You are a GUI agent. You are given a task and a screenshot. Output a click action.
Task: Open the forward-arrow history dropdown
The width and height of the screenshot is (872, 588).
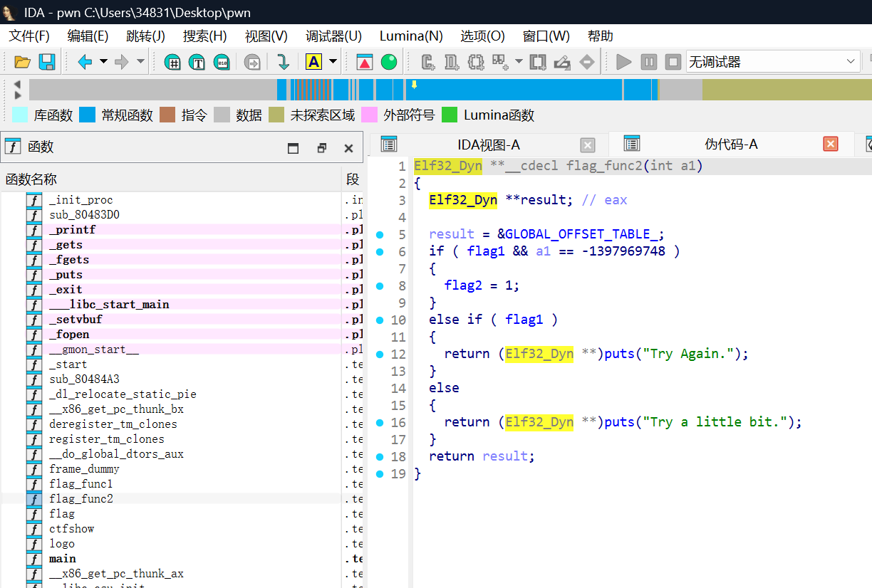pos(140,62)
